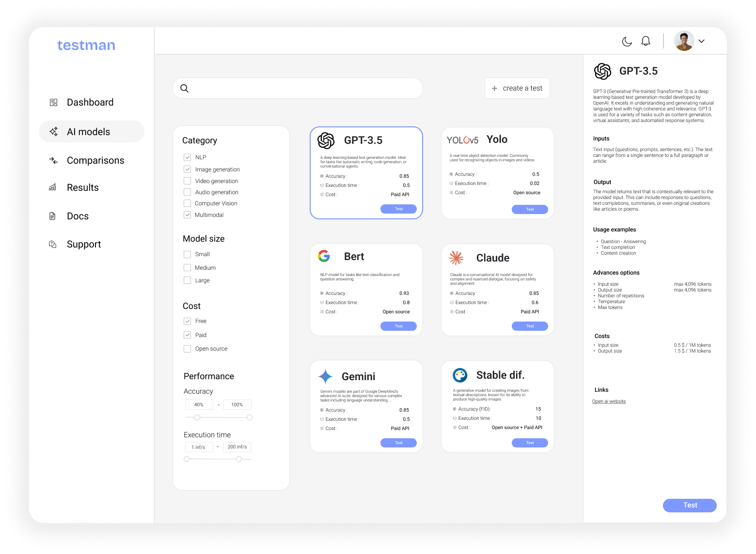This screenshot has width=756, height=554.
Task: Click the Comparisons arrows icon
Action: [54, 160]
